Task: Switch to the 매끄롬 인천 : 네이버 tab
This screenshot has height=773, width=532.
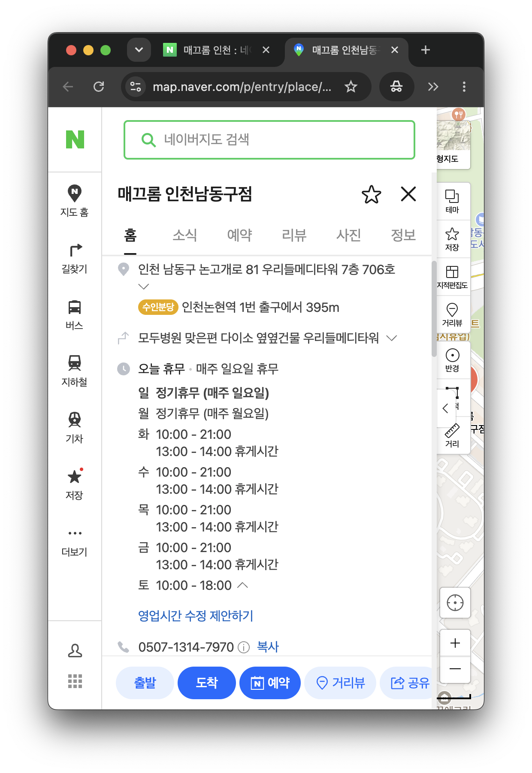Action: [x=217, y=50]
